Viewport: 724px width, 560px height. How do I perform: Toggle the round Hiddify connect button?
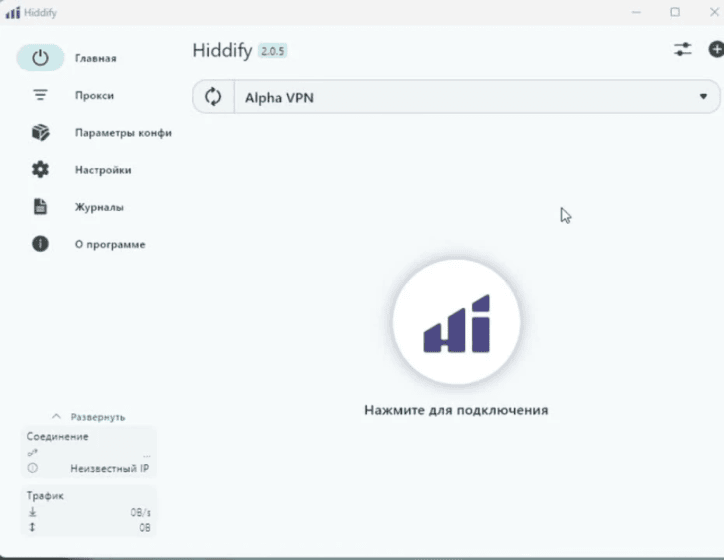(456, 324)
